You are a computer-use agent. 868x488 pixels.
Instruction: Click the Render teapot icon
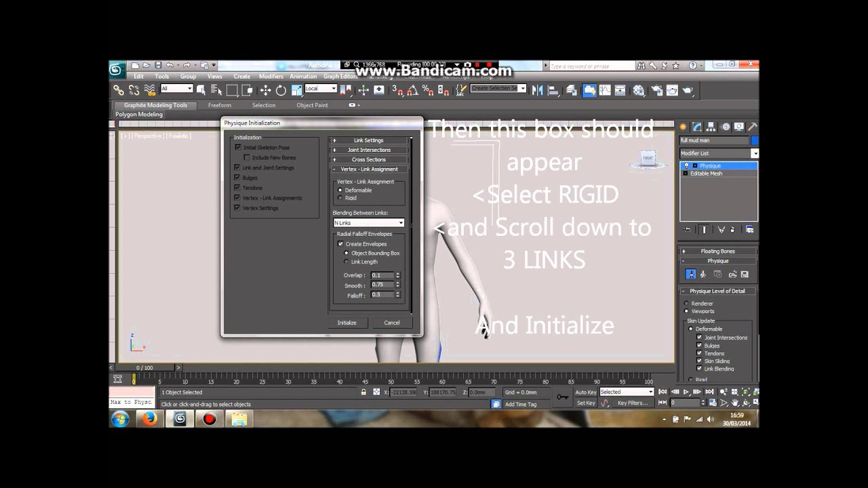[688, 90]
